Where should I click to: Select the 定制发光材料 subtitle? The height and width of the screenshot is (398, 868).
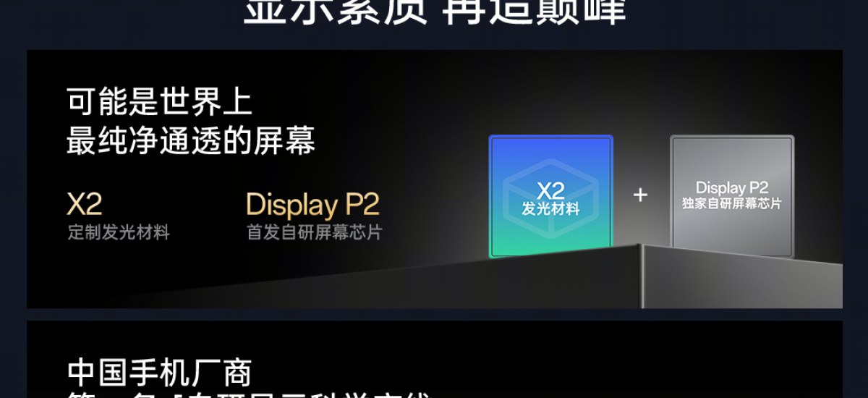119,233
